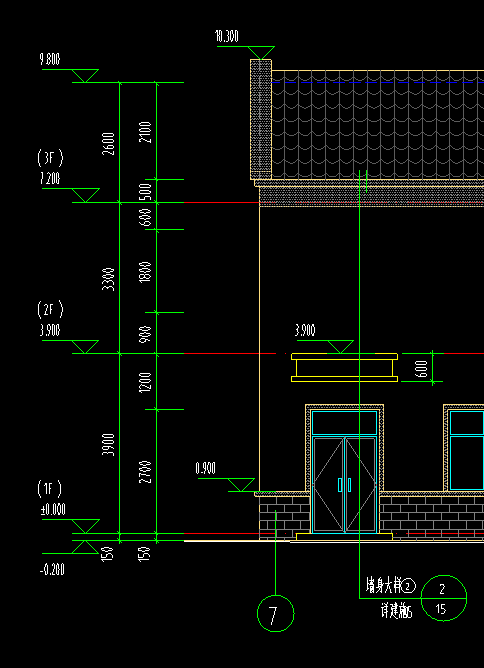
Task: Select the transom window above the double door
Action: [344, 423]
